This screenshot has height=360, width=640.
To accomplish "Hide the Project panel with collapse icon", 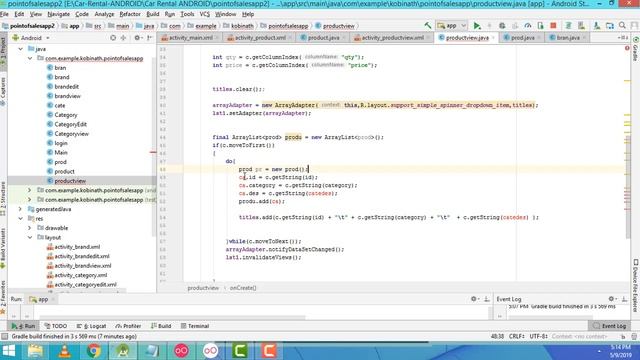I will [150, 38].
